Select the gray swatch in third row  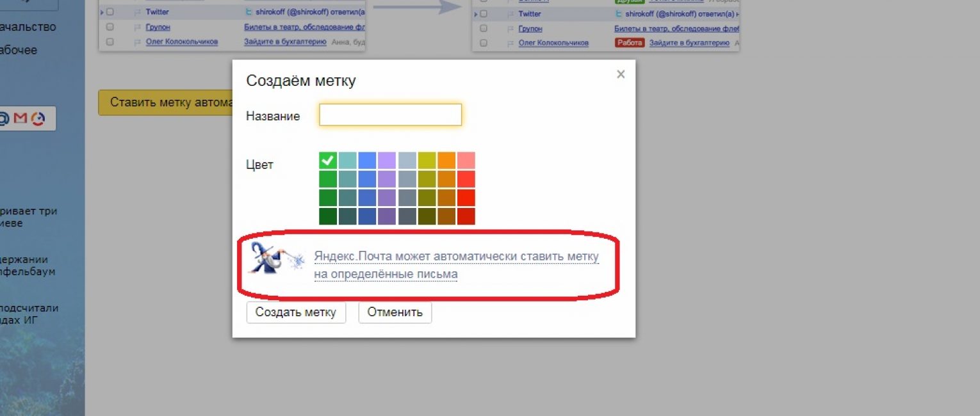tap(407, 198)
